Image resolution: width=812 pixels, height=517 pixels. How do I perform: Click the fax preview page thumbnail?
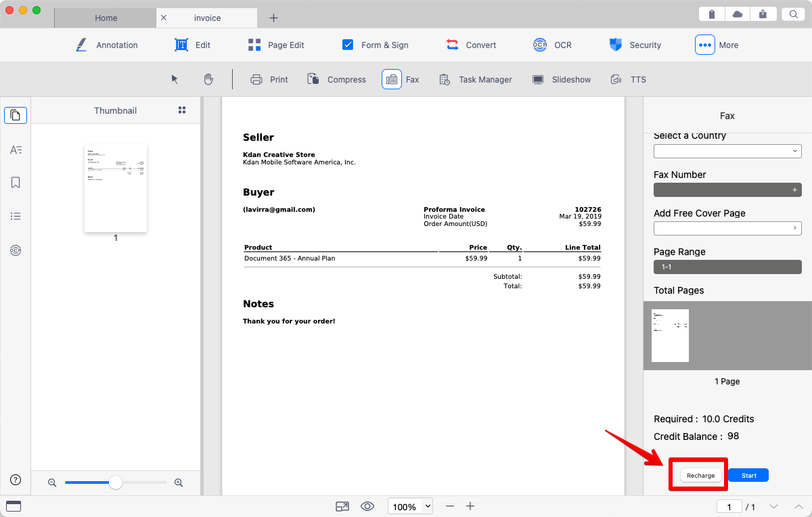[x=670, y=336]
